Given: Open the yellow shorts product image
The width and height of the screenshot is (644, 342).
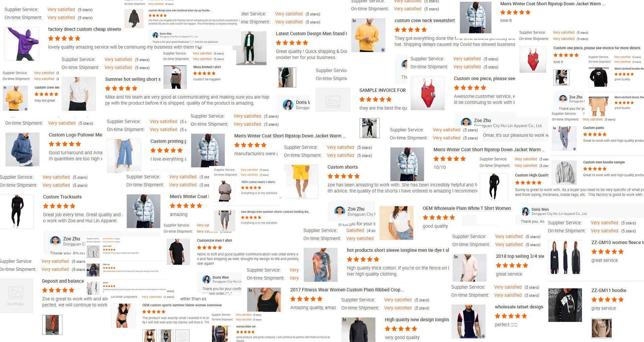Looking at the screenshot, I should pos(301,181).
